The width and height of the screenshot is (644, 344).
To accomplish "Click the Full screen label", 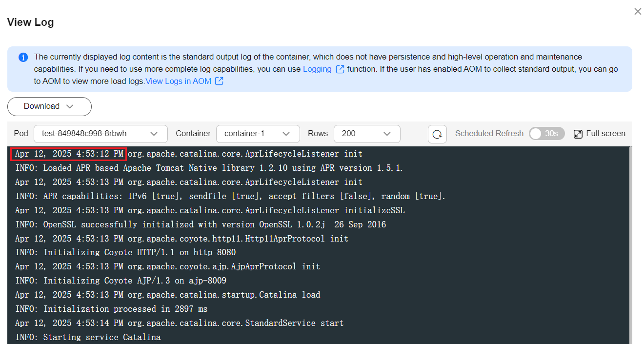I will 605,134.
